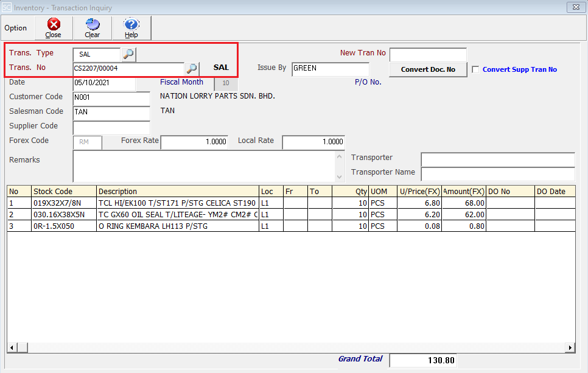Click the empty Supplier Code field

(111, 127)
